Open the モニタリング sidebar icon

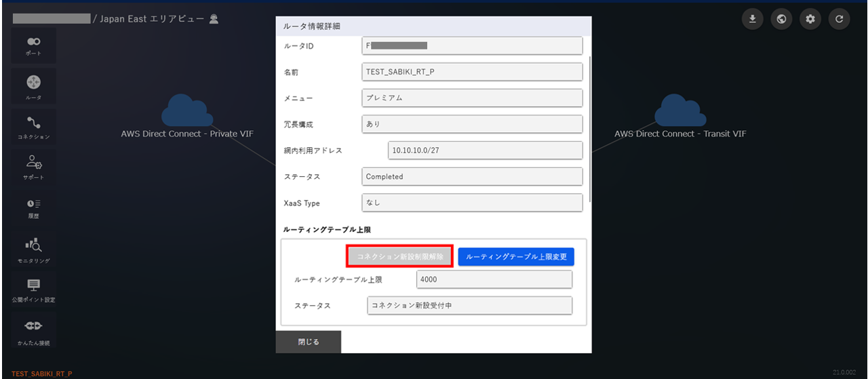[x=33, y=249]
